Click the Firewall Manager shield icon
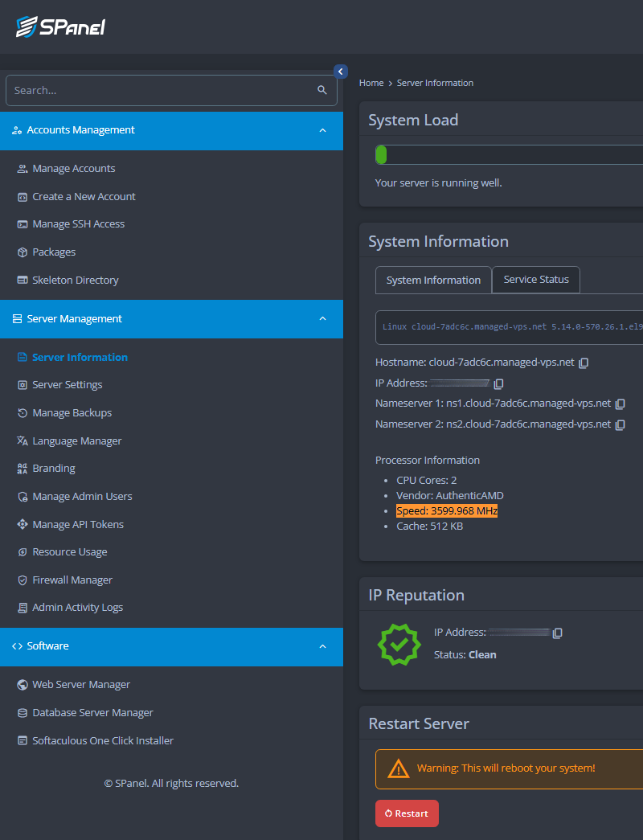 [23, 580]
